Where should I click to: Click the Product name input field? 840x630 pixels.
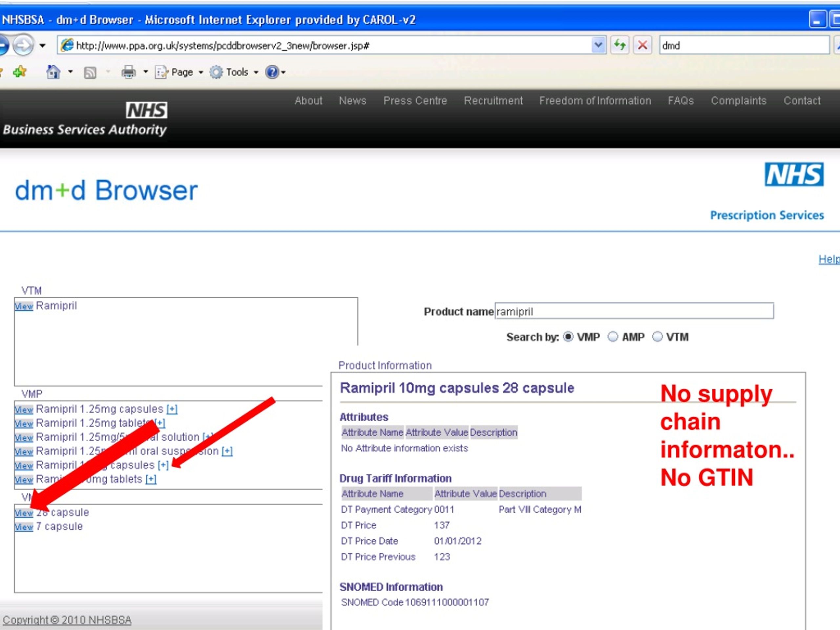pos(634,311)
